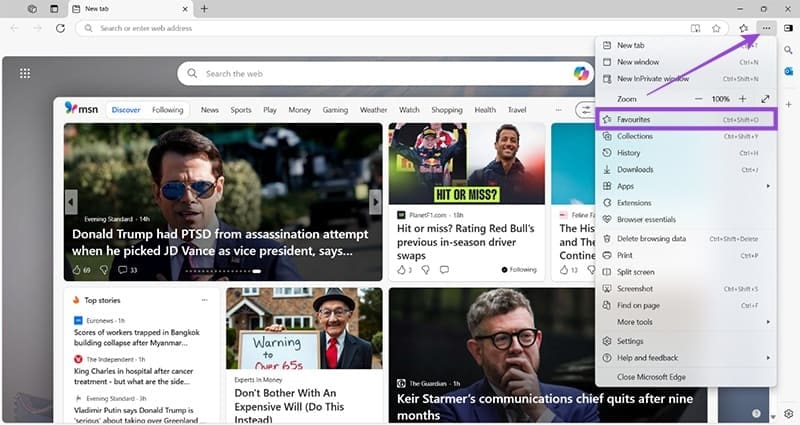800x425 pixels.
Task: Like the Red Bull driver swaps article
Action: point(401,269)
